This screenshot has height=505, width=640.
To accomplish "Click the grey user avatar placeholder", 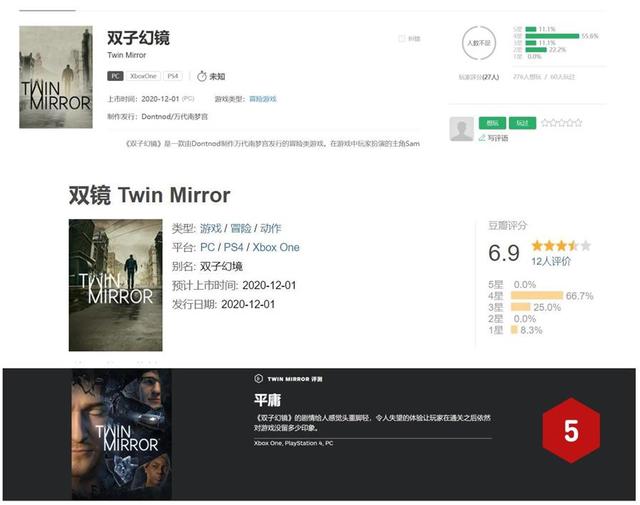I will coord(462,129).
